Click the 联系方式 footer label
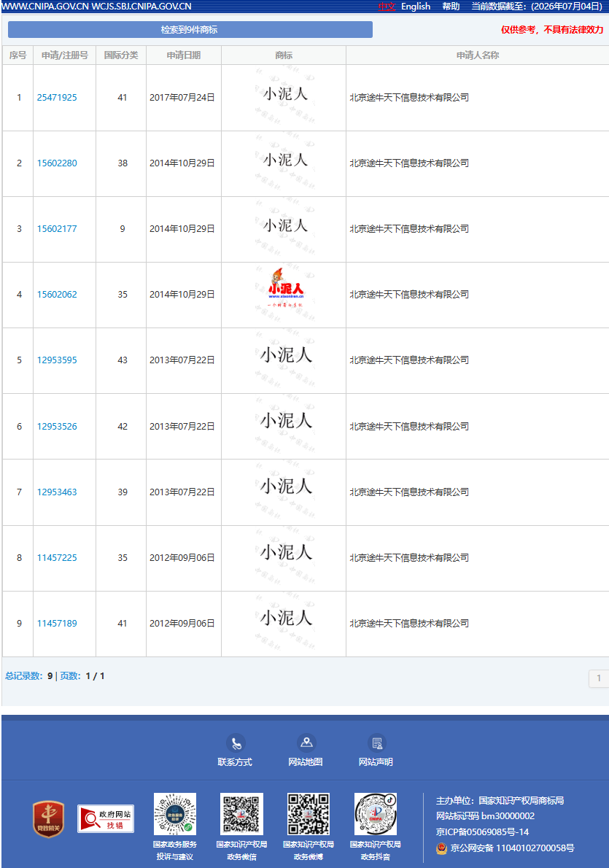Image resolution: width=609 pixels, height=868 pixels. point(235,762)
